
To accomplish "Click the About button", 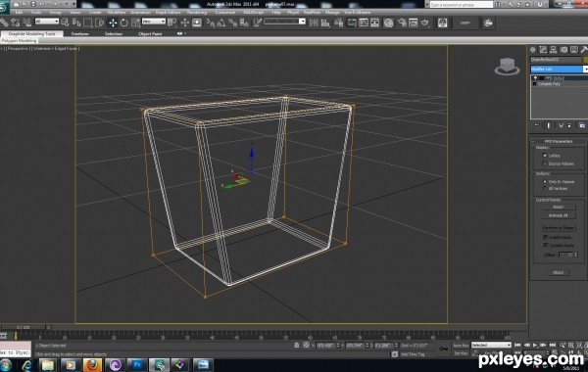I will pos(558,272).
